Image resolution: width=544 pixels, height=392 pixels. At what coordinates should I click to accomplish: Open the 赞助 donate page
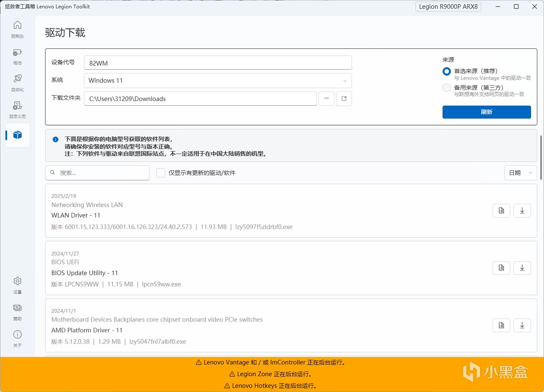pyautogui.click(x=18, y=312)
